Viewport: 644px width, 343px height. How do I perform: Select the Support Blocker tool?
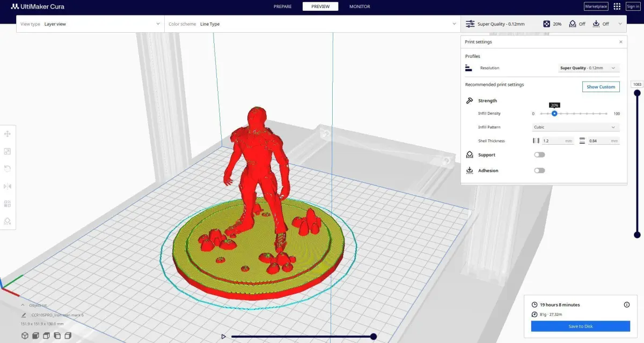(8, 221)
